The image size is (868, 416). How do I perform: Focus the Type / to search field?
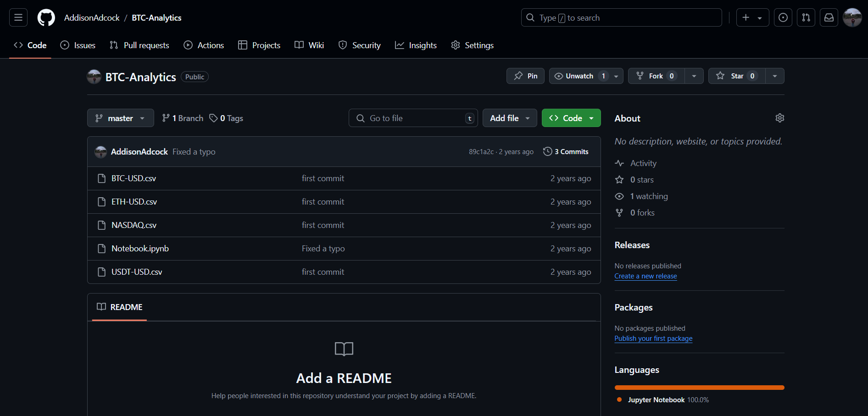[621, 17]
